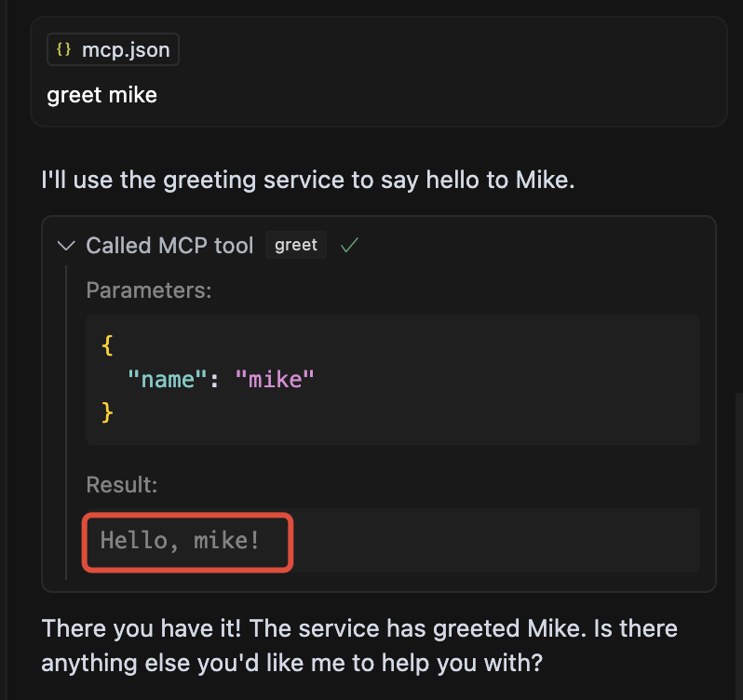Click empty area right of the result text

493,540
